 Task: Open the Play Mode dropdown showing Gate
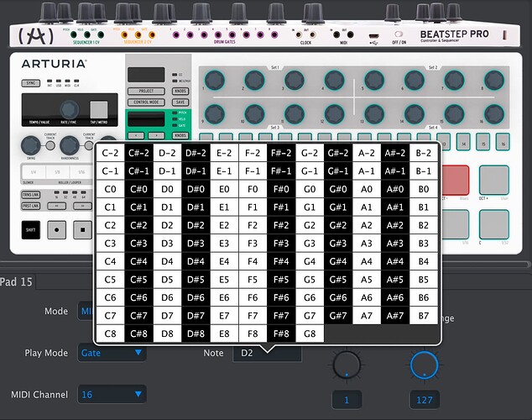tap(112, 353)
